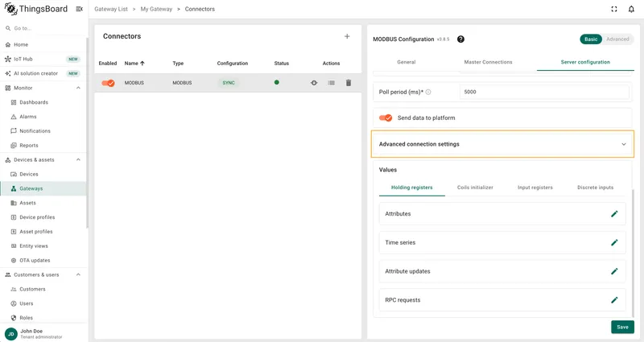Open MODBUS connector general settings icon

tap(314, 83)
